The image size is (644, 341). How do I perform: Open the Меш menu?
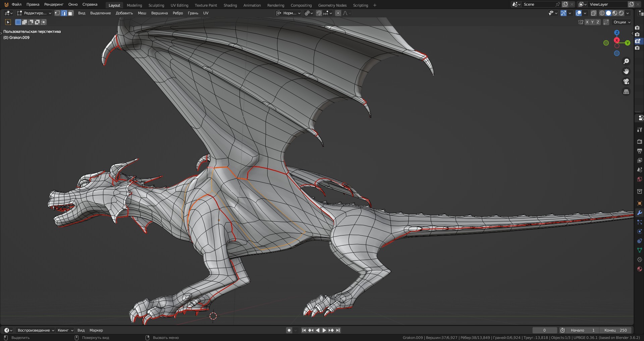point(142,13)
